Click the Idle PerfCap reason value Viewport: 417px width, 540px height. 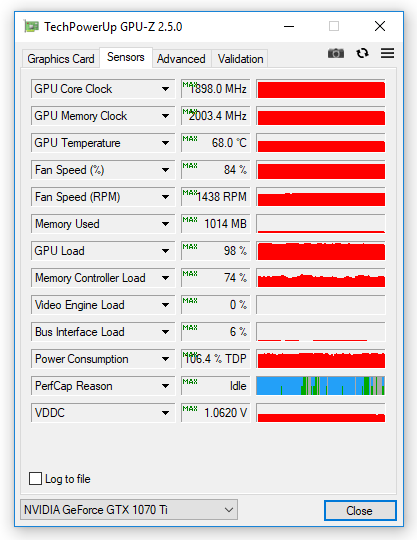216,386
